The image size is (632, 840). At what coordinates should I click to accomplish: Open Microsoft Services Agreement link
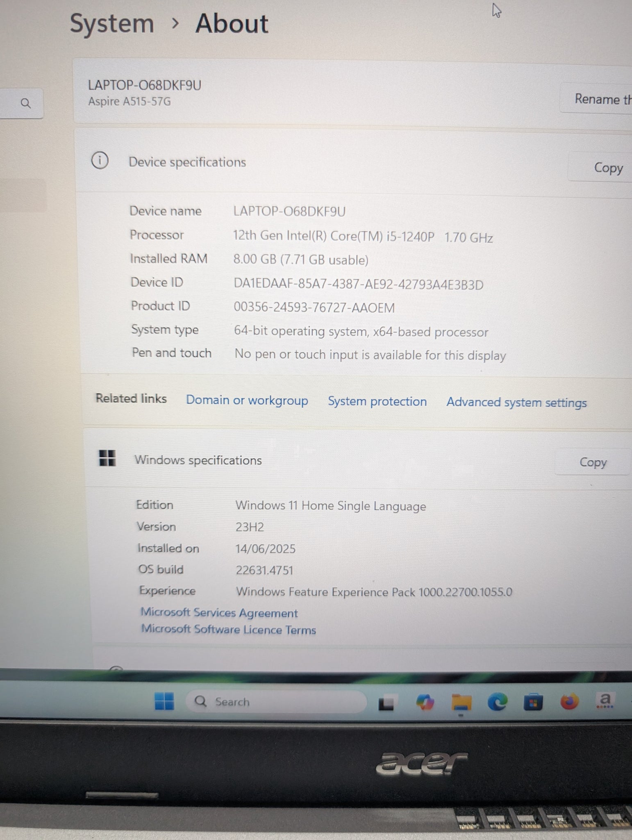[219, 613]
